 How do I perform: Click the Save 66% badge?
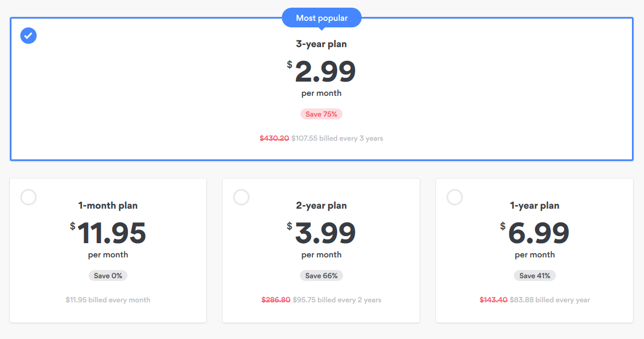[x=321, y=275]
